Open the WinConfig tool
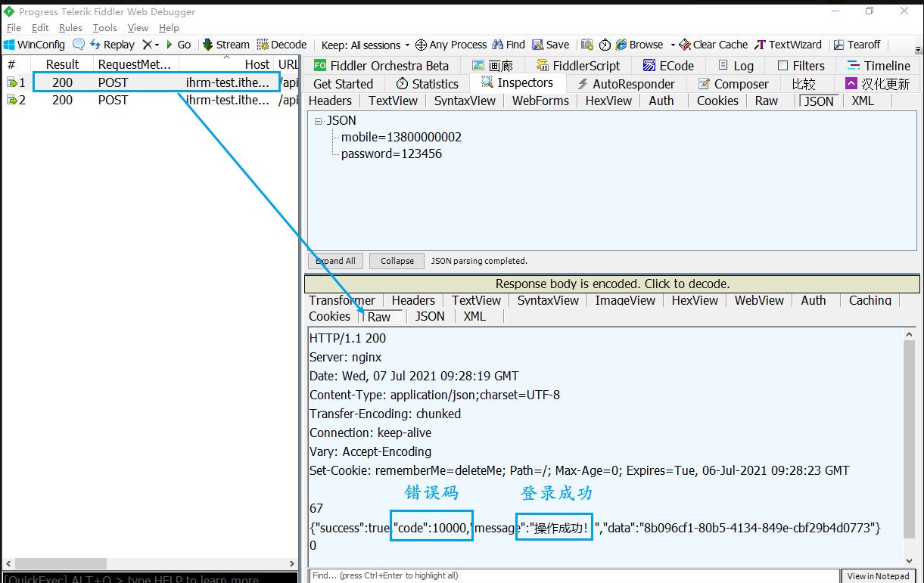 (35, 45)
